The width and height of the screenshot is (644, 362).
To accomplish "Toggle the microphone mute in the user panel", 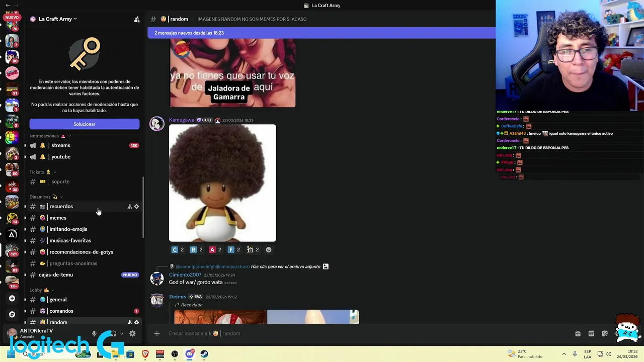I will (94, 333).
